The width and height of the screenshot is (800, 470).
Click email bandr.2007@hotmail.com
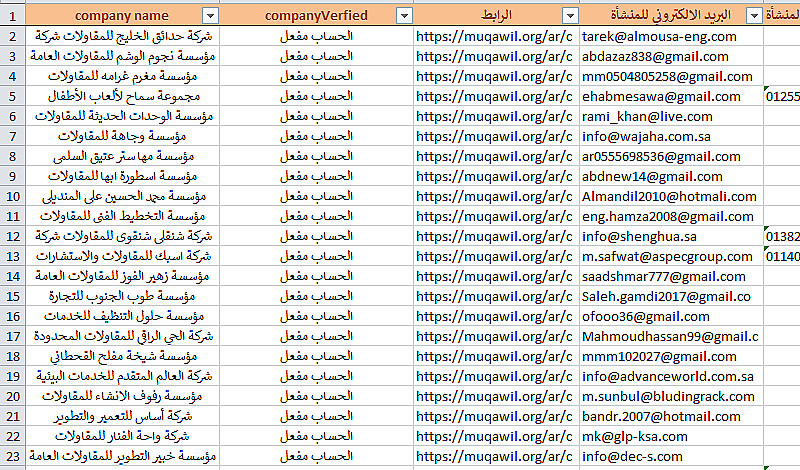[661, 416]
